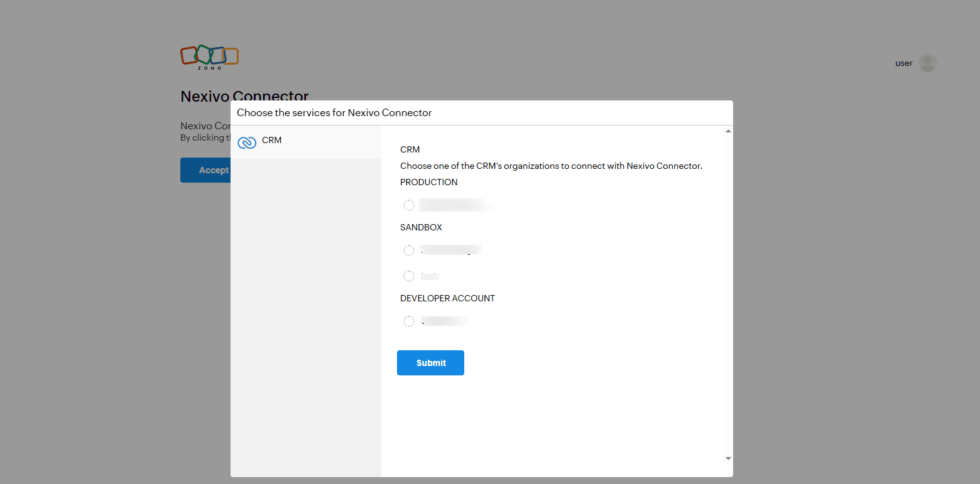Viewport: 980px width, 484px height.
Task: Select the DEVELOPER ACCOUNT radio button
Action: [409, 321]
